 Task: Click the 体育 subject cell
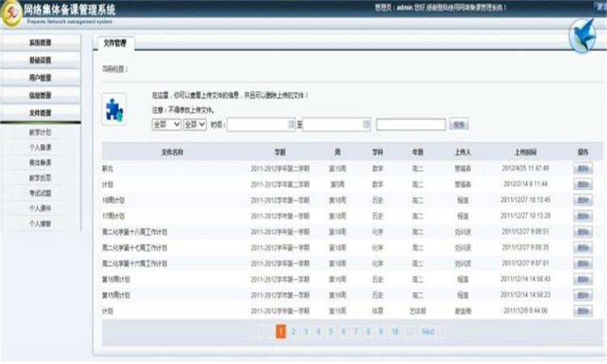pyautogui.click(x=377, y=311)
